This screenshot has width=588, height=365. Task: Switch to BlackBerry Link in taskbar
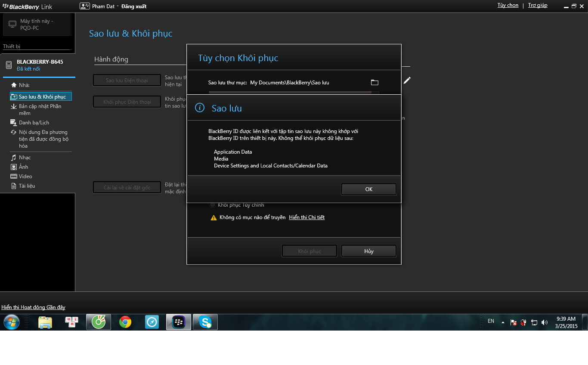pyautogui.click(x=179, y=322)
